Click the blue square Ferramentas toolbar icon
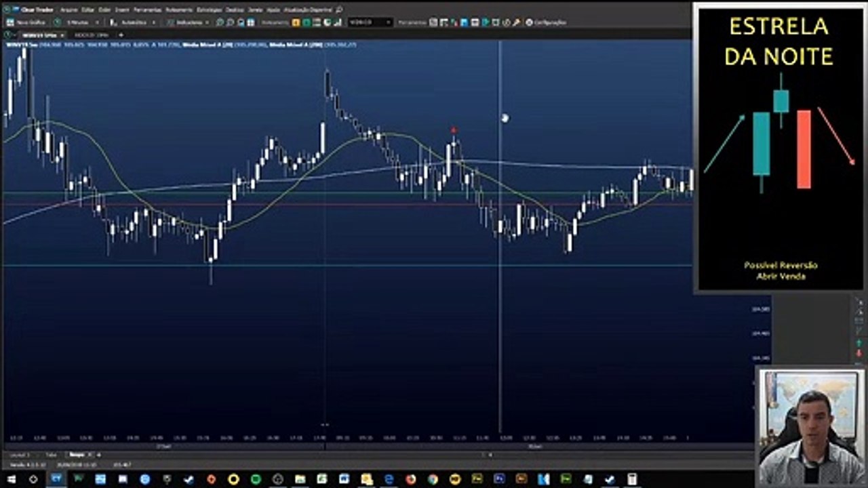The width and height of the screenshot is (868, 488). 464,22
